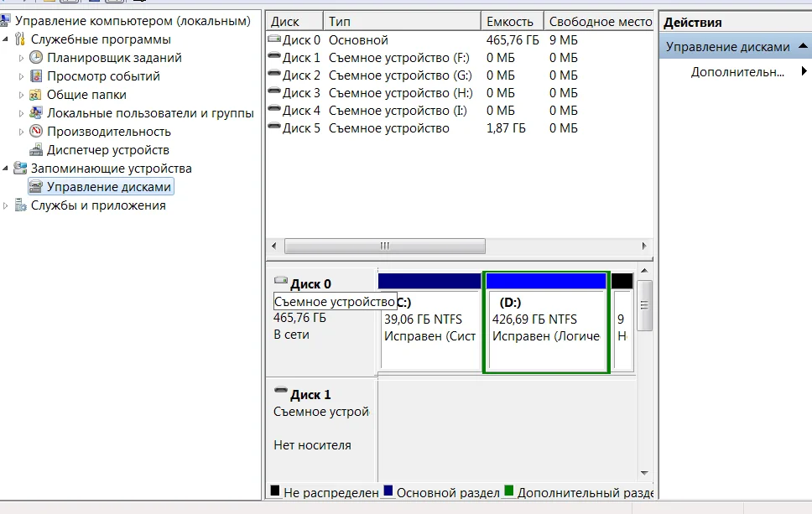Screen dimensions: 812x514
Task: Select the C: 39,06 ГБ NTFS partition
Action: [x=429, y=322]
